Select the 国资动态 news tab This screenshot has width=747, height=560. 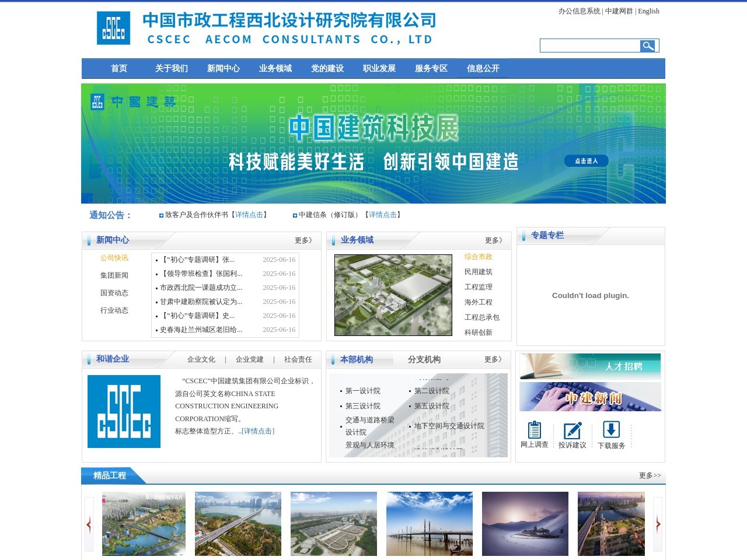coord(114,293)
